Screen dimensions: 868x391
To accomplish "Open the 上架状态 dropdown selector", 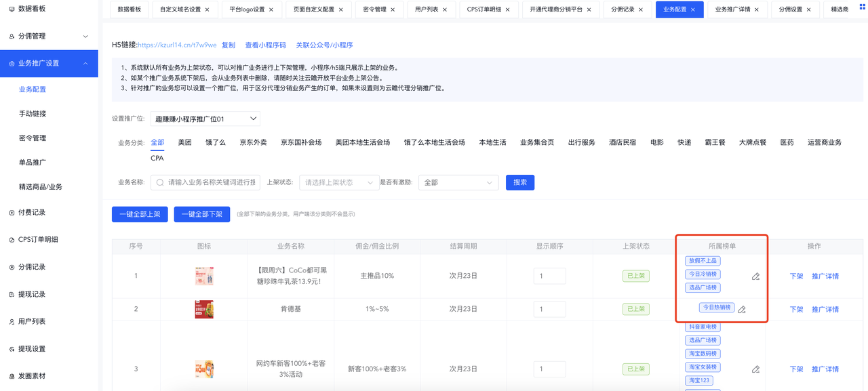I will (x=339, y=182).
